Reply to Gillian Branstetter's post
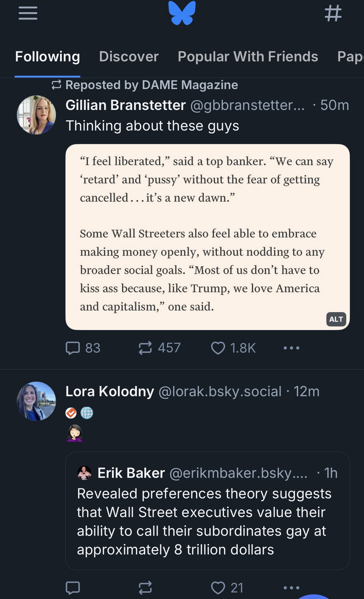The width and height of the screenshot is (364, 599). (73, 348)
